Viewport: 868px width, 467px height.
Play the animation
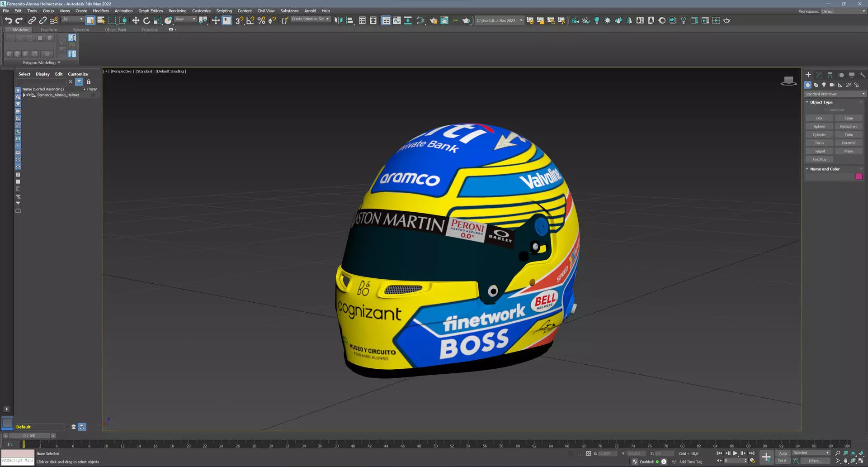pyautogui.click(x=736, y=453)
